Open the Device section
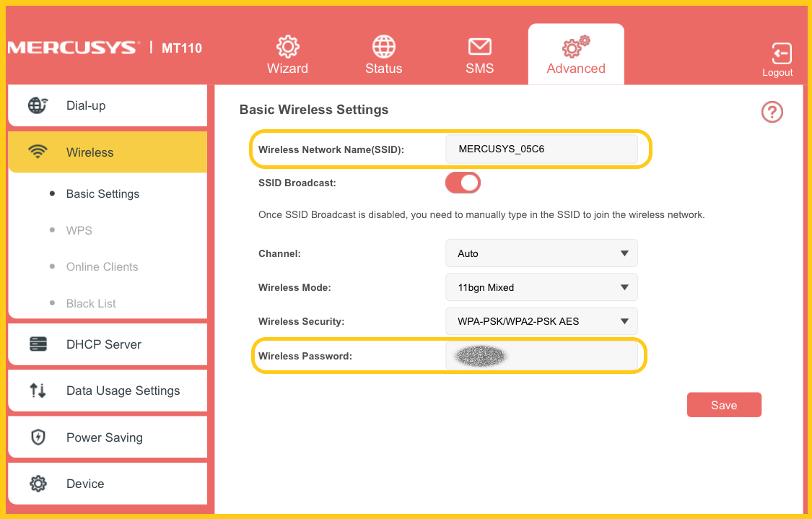 point(108,483)
